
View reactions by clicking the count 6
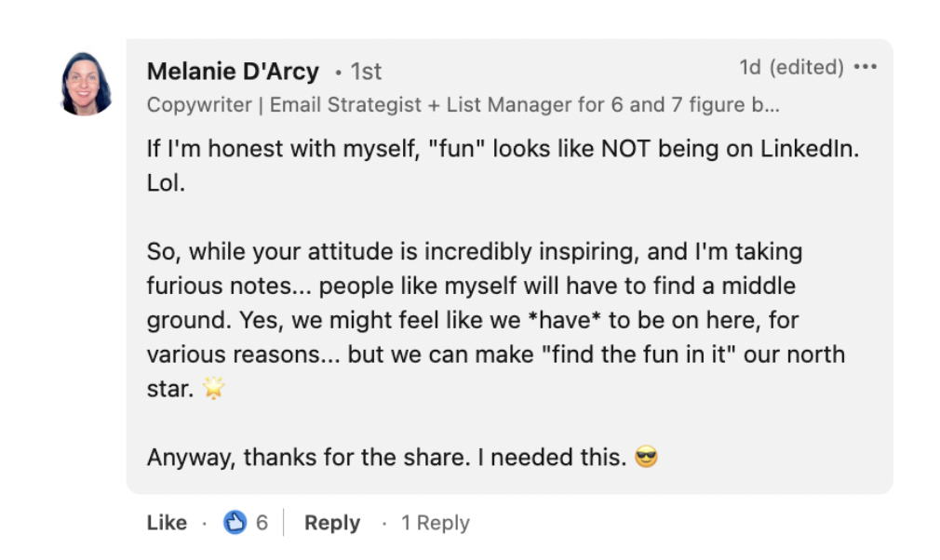click(262, 523)
